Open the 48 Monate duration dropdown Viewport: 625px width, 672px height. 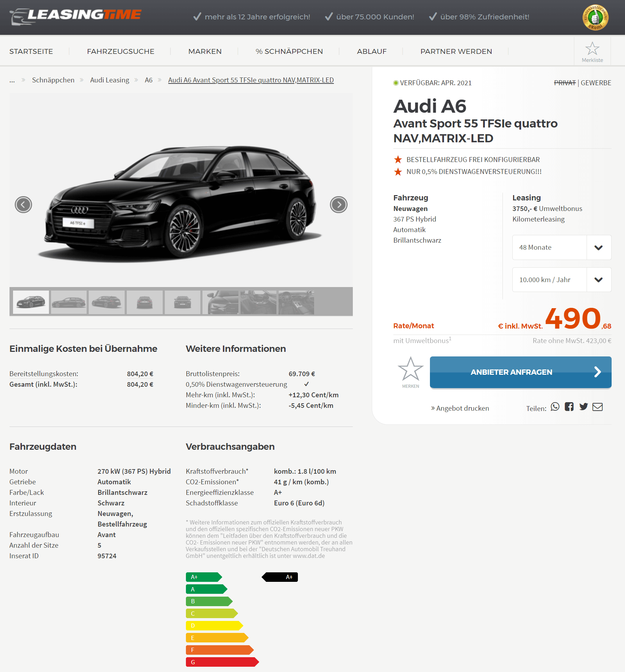tap(562, 247)
